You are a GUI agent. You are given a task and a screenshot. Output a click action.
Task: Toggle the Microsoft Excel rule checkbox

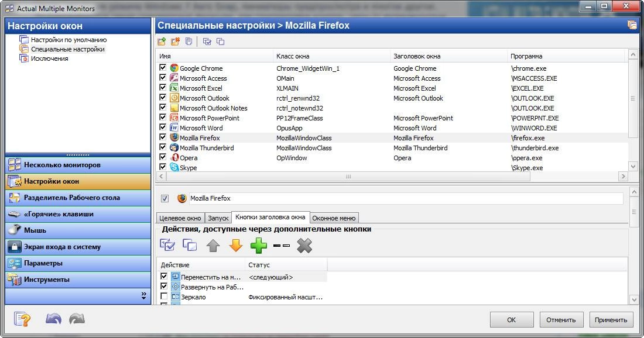(163, 87)
